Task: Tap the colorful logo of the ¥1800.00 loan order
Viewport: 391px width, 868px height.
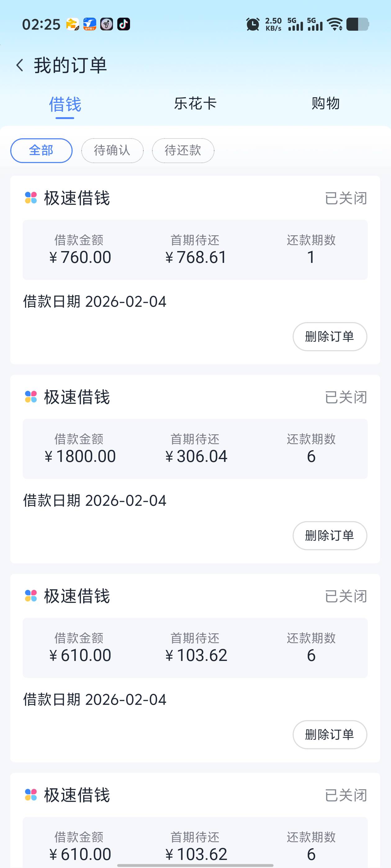Action: tap(31, 396)
